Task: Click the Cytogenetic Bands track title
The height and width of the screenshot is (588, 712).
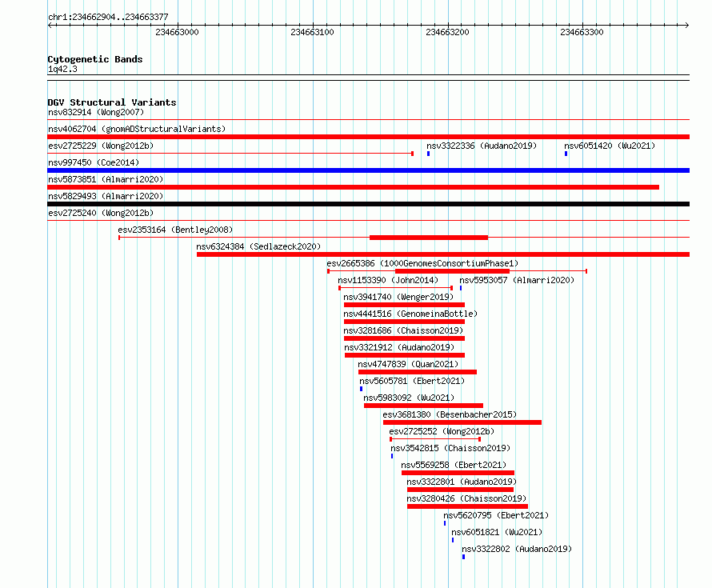Action: point(95,59)
